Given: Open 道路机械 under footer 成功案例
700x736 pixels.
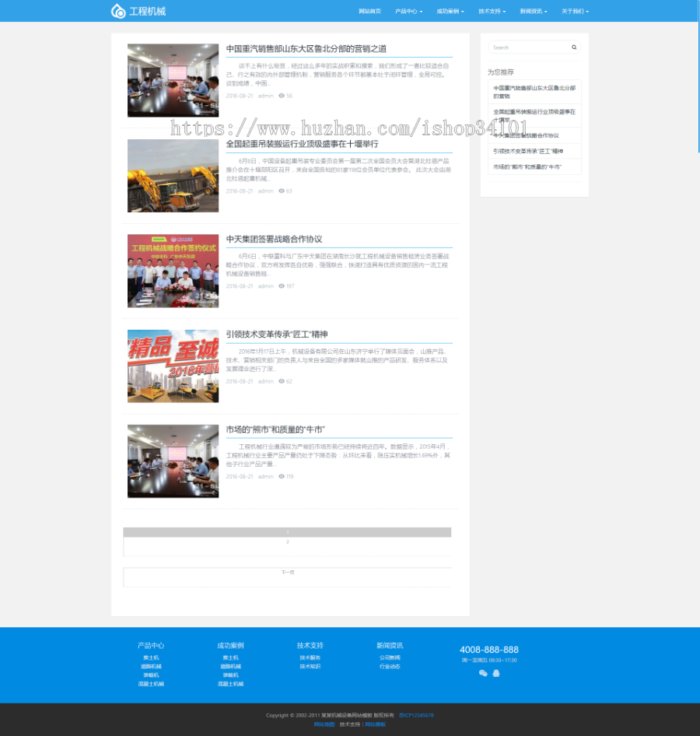Looking at the screenshot, I should click(x=230, y=667).
